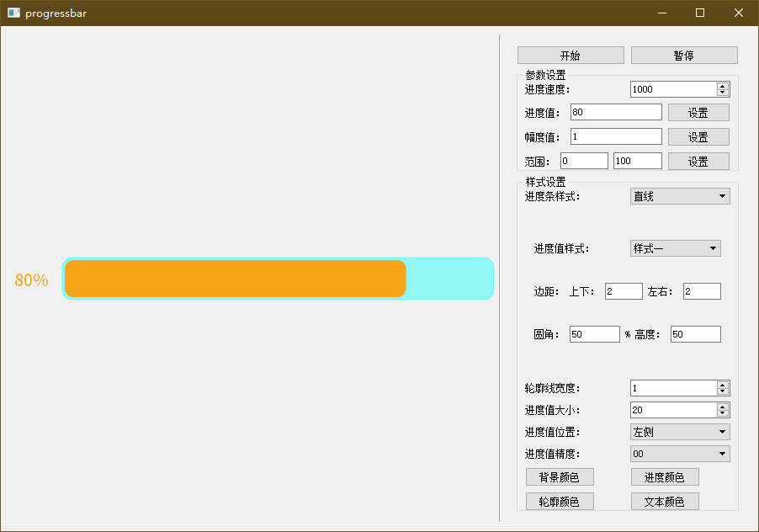Click the 圆角 input showing 50
The width and height of the screenshot is (759, 532).
(594, 333)
